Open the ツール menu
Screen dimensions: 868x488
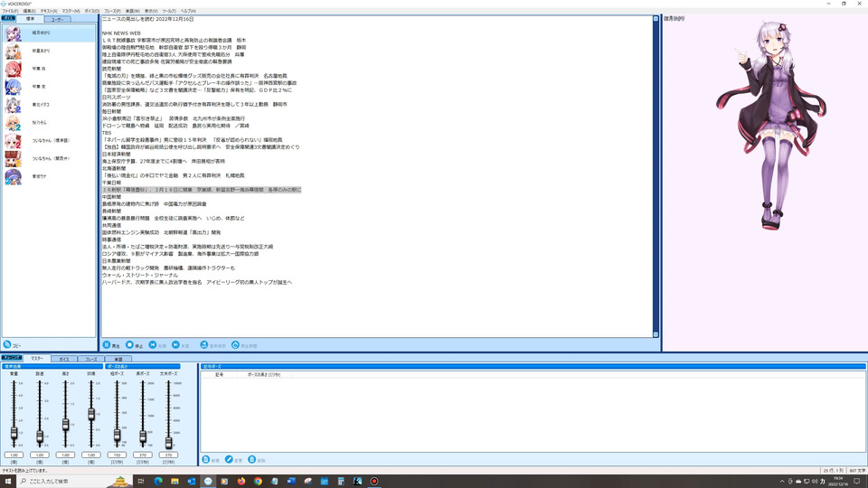tap(169, 11)
